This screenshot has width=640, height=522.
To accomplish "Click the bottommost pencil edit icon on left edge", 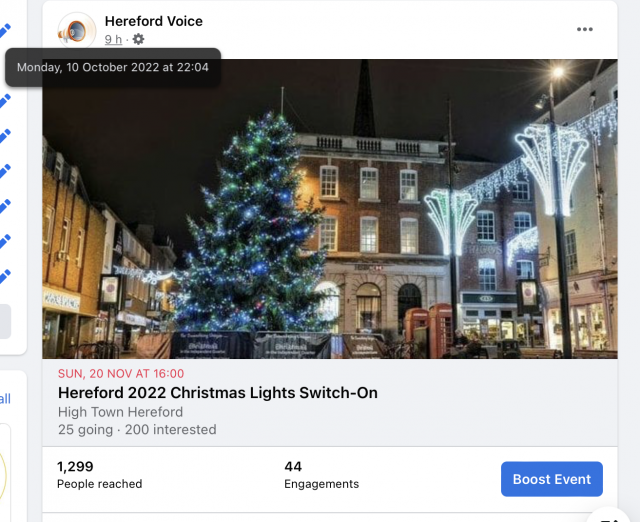I will pos(5,275).
